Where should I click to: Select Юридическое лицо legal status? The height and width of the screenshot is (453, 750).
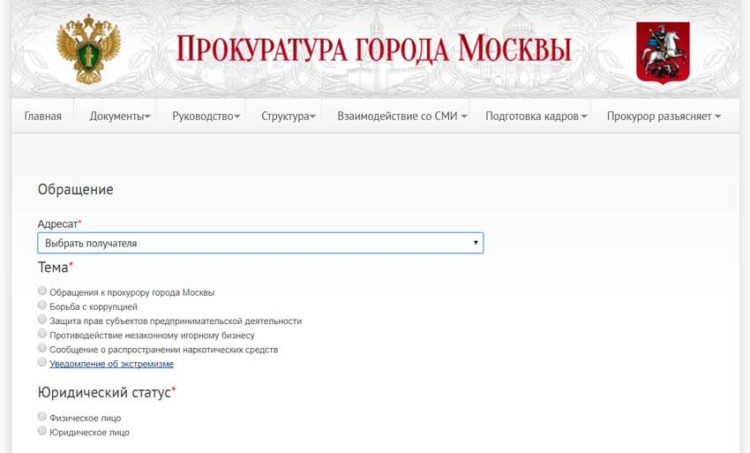point(42,431)
